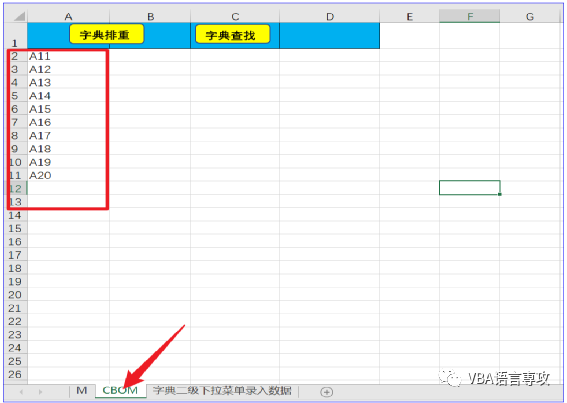
Task: Click cell containing A11
Action: 68,56
